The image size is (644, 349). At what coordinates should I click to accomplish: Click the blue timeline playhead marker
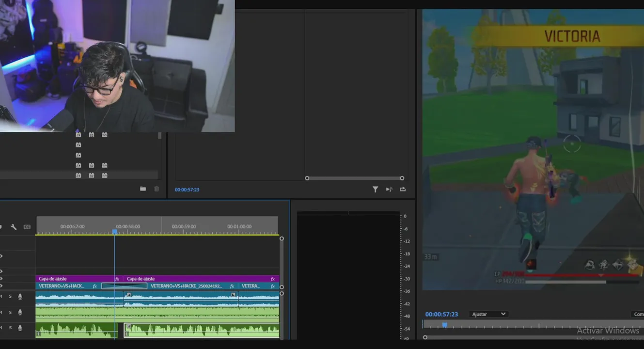point(115,232)
